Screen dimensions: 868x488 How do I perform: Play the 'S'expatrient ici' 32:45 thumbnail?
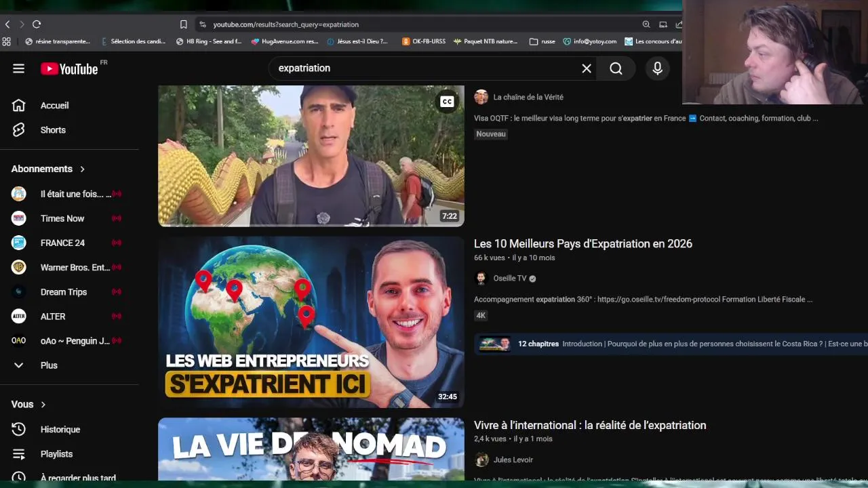(x=311, y=322)
